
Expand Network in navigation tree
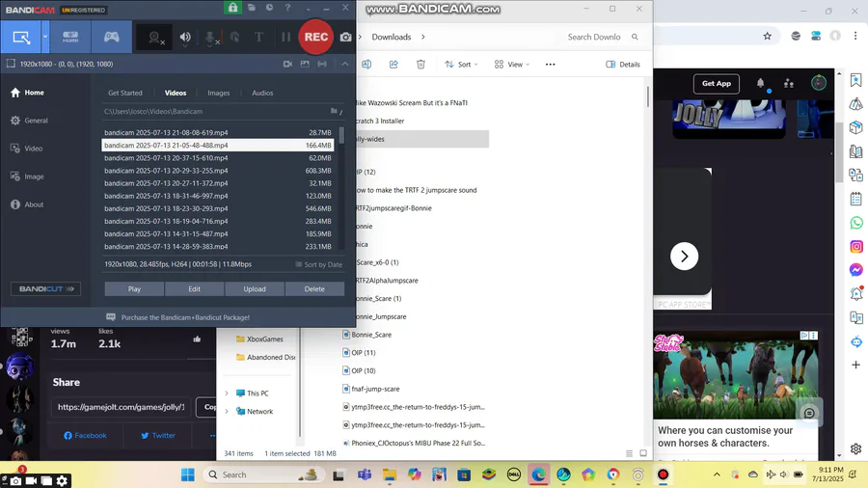coord(227,412)
